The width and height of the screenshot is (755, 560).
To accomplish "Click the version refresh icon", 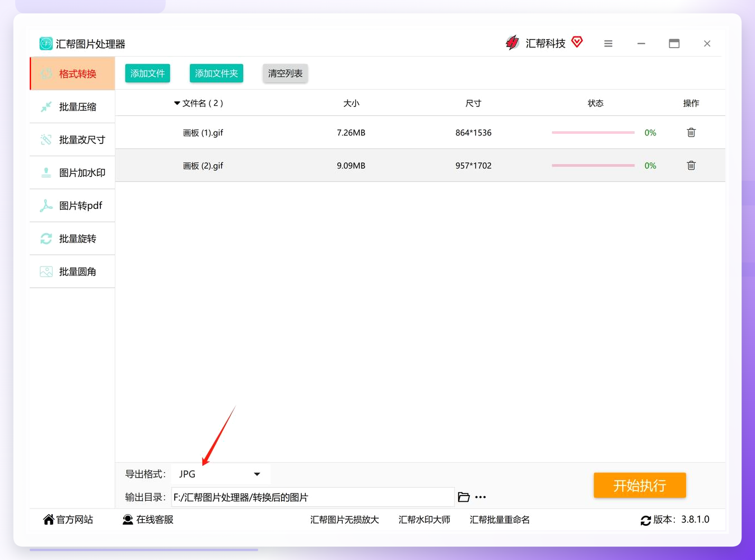I will coord(646,520).
